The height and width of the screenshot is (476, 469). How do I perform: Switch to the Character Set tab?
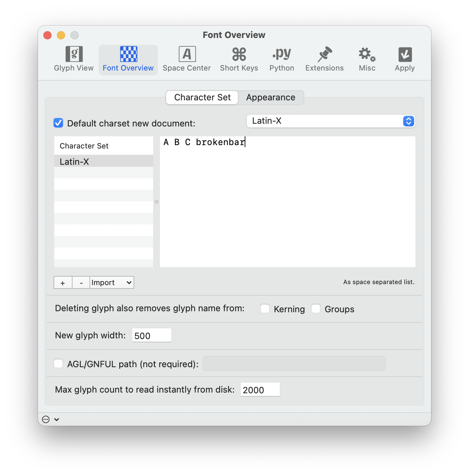coord(202,98)
